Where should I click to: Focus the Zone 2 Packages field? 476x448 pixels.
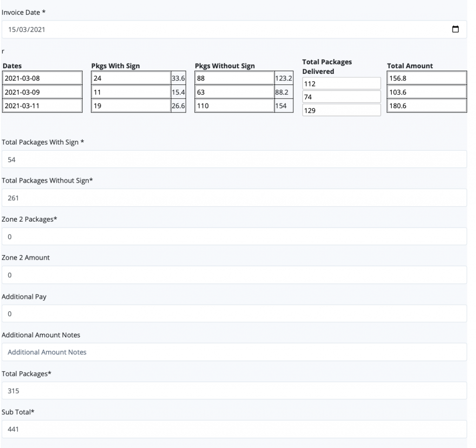(234, 237)
